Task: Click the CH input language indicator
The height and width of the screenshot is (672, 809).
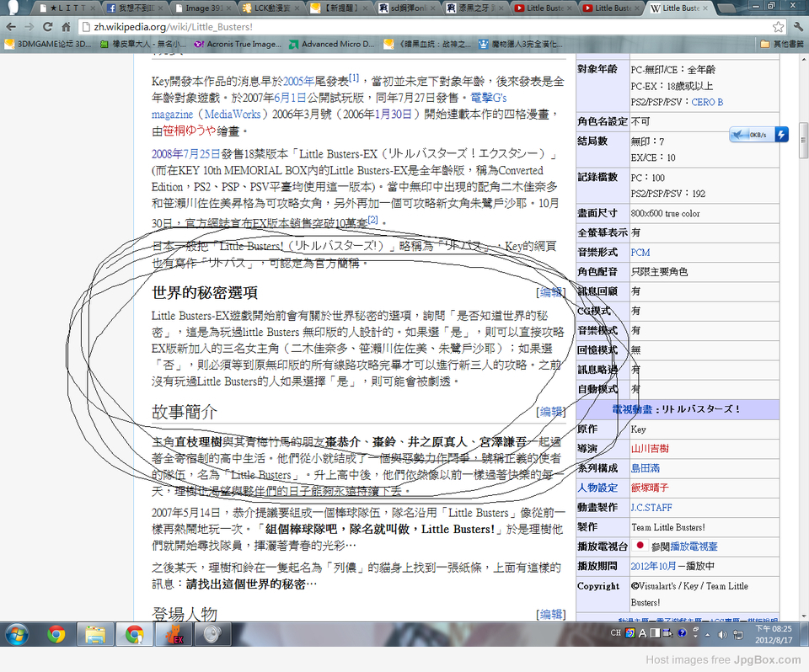Action: (615, 633)
